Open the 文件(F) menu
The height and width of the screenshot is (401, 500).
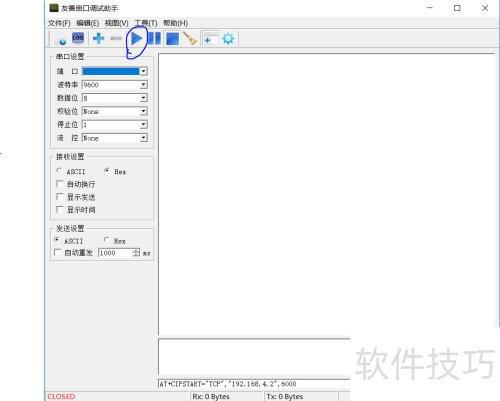coord(59,23)
